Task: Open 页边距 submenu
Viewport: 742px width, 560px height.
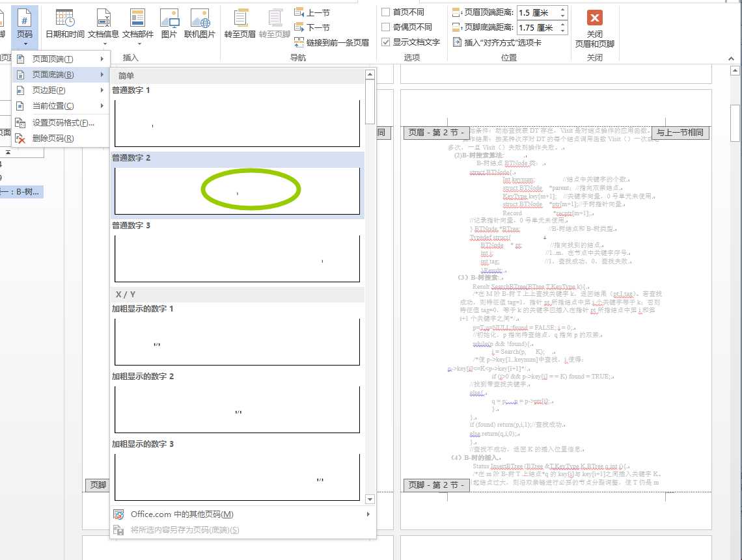Action: click(61, 90)
